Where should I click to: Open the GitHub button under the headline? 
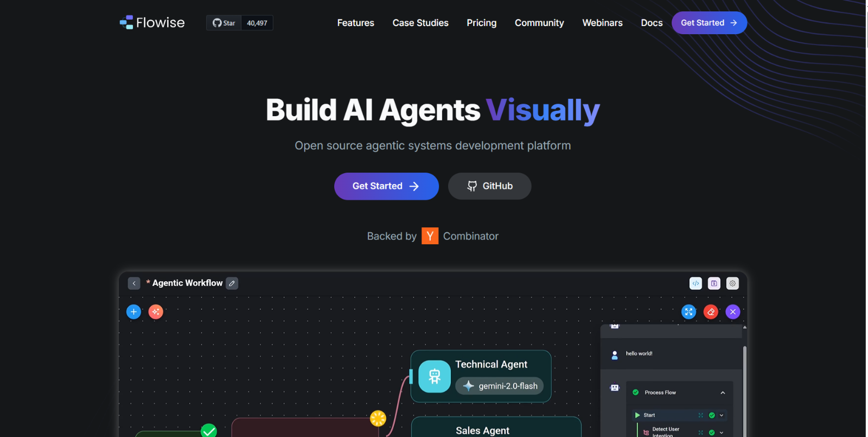pyautogui.click(x=489, y=186)
